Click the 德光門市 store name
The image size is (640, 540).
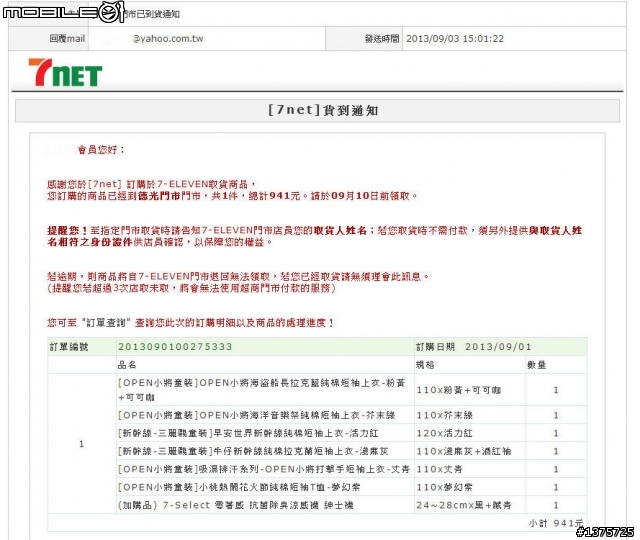point(159,196)
